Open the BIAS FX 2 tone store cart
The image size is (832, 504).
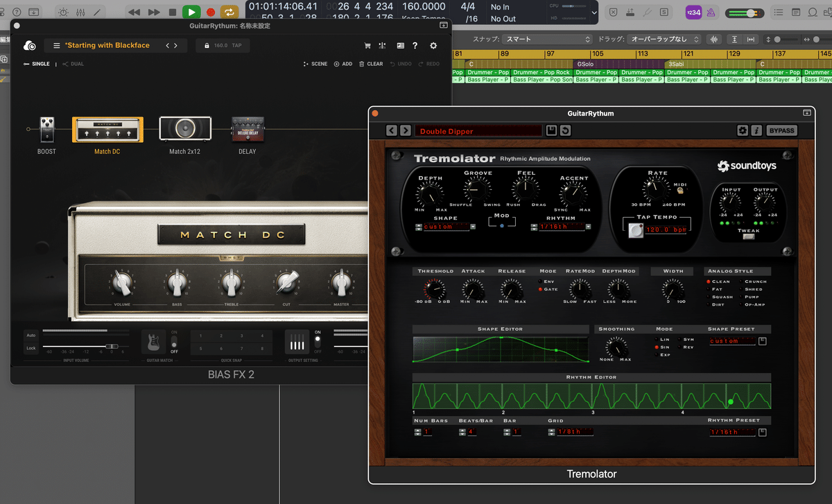coord(367,44)
